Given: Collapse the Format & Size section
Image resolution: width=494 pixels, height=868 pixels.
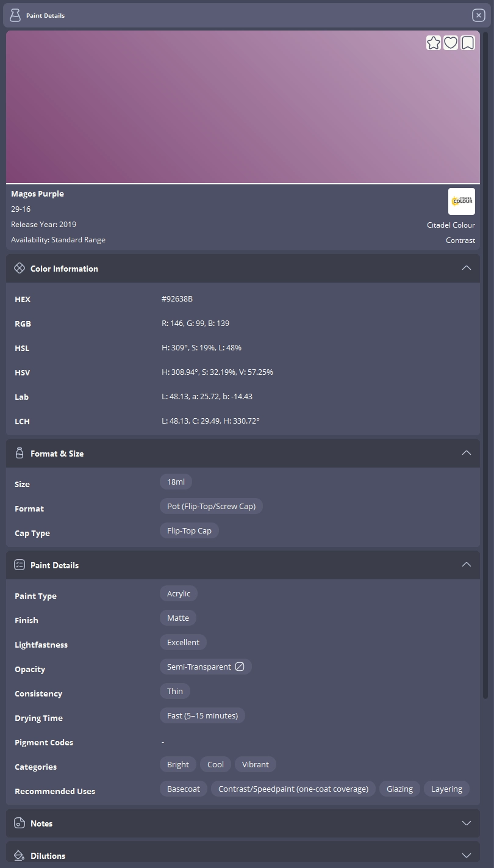Looking at the screenshot, I should click(x=467, y=453).
